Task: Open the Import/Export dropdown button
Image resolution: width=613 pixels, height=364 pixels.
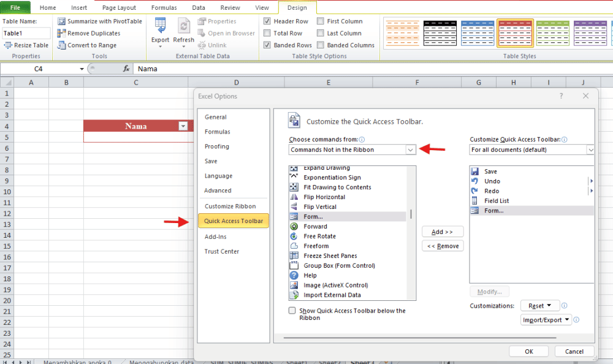Action: click(546, 319)
